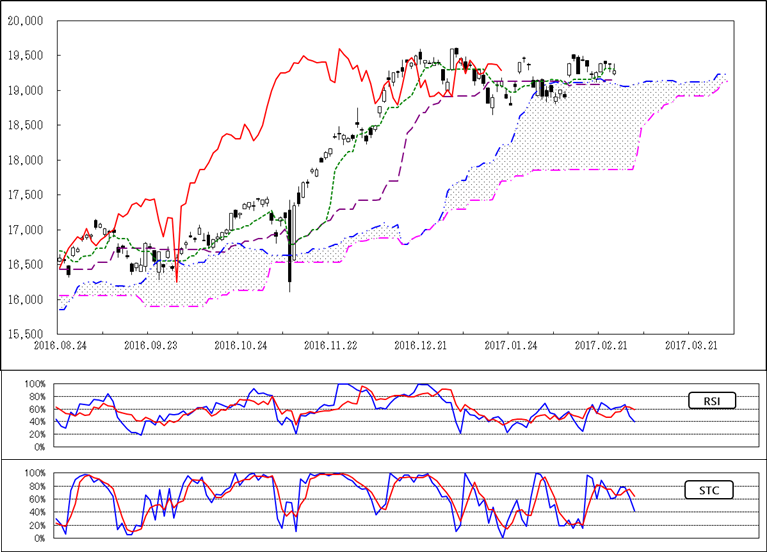Pick the 2016.12.21 date label
The image size is (767, 552).
tap(419, 344)
